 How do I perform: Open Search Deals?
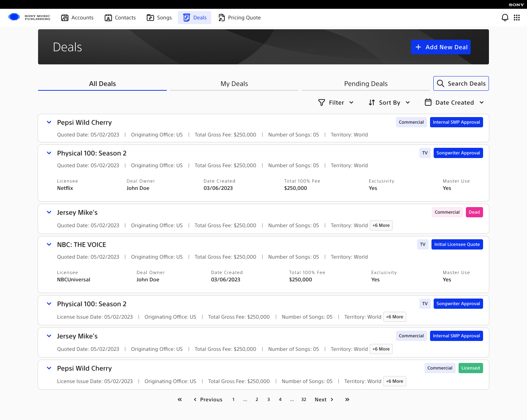[461, 83]
